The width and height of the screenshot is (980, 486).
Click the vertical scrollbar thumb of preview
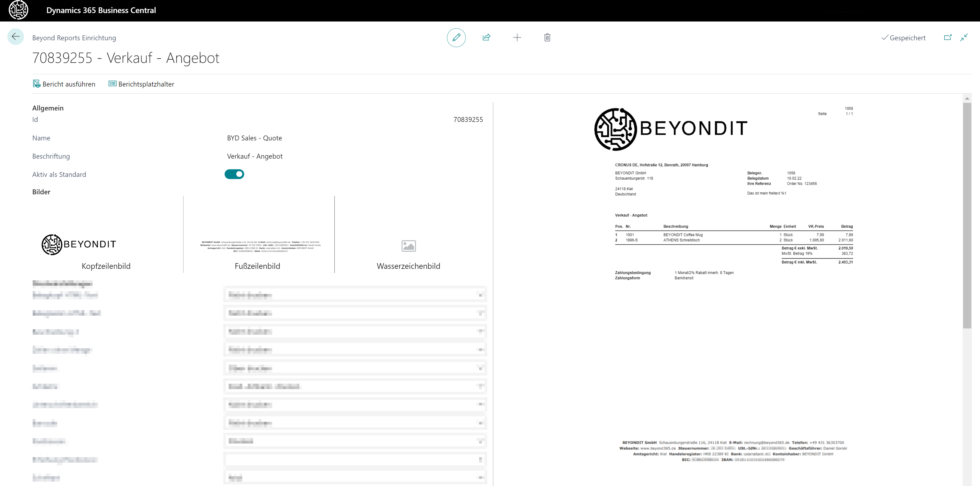pyautogui.click(x=967, y=215)
